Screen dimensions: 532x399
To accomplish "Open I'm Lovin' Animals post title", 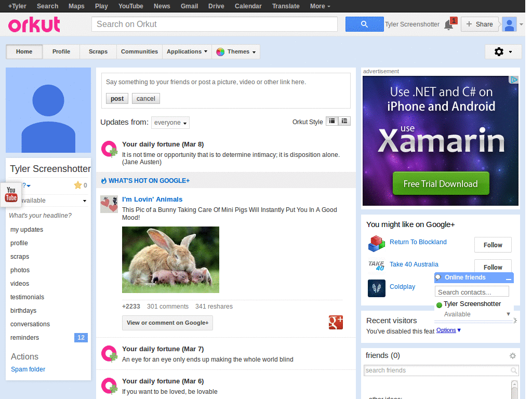I will pos(152,199).
